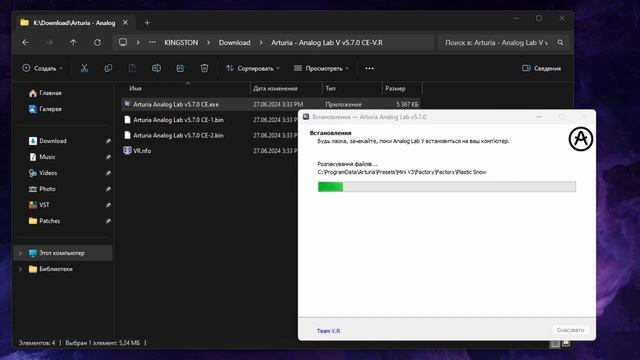This screenshot has width=640, height=360.
Task: Open pinned VST folder in sidebar
Action: point(39,205)
